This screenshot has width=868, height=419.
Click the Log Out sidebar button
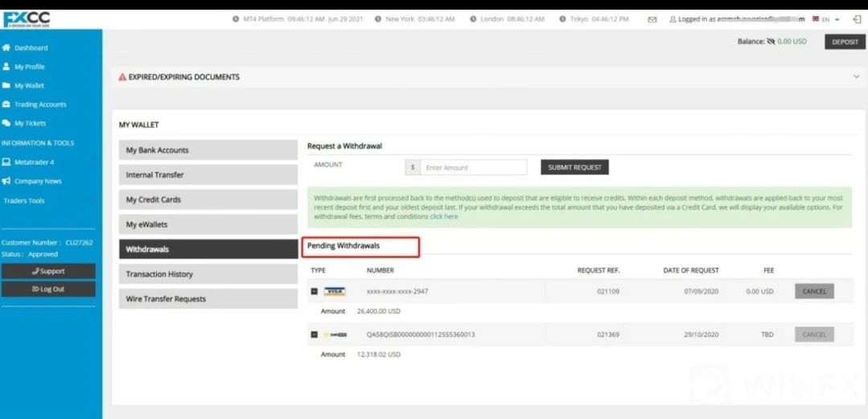[48, 289]
